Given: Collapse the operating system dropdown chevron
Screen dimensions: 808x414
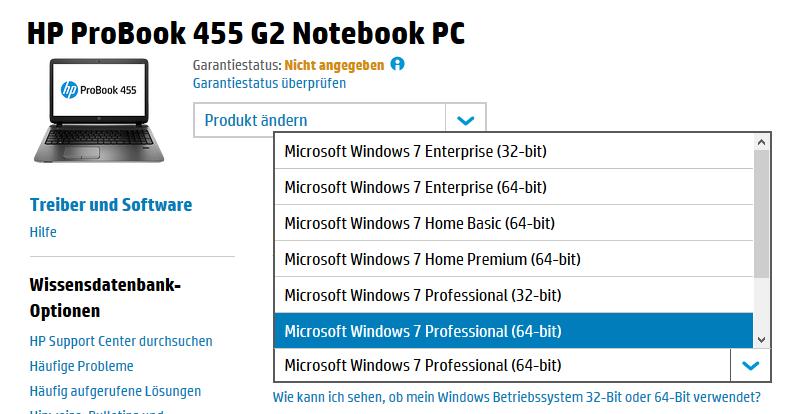Looking at the screenshot, I should coord(750,366).
